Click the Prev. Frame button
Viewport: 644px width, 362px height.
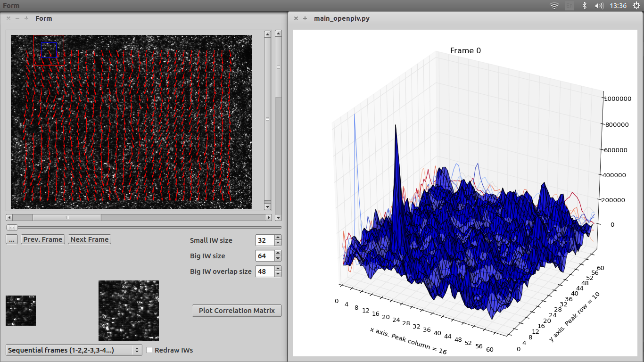pyautogui.click(x=43, y=239)
